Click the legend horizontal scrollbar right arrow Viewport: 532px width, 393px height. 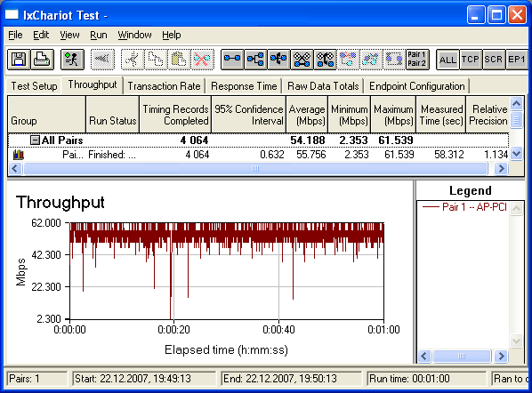[501, 357]
